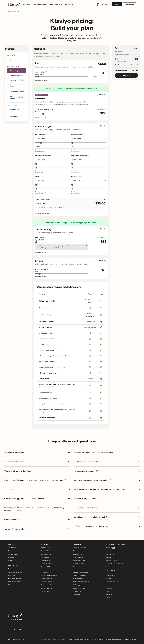Viewport: 144px width, 644px height.
Task: Show Basic RCS info icon
Action: (43, 176)
